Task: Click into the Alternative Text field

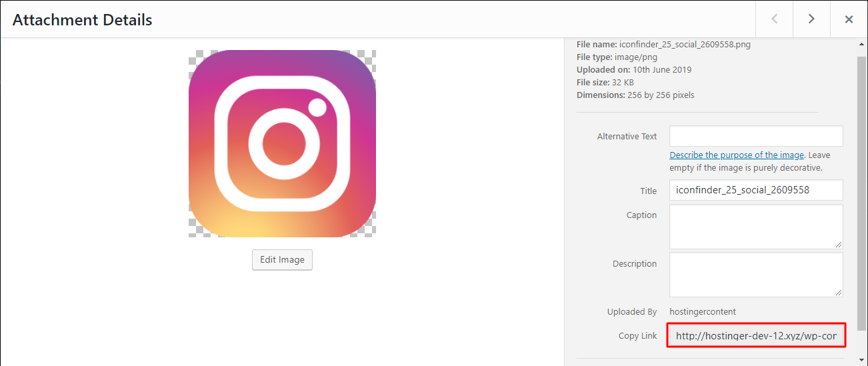Action: click(x=756, y=136)
